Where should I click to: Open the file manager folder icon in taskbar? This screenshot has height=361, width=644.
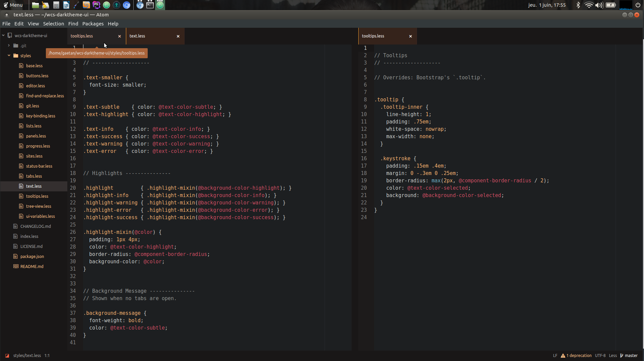[x=35, y=5]
